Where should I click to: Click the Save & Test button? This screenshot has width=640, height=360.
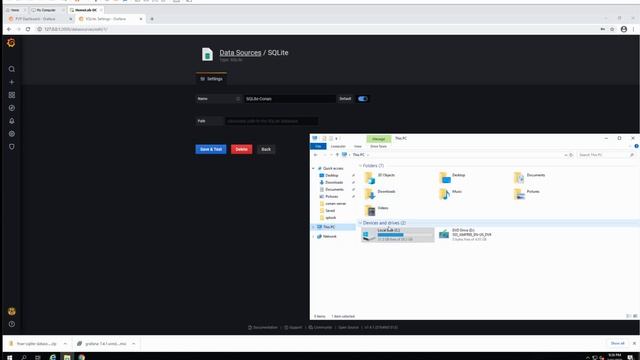(211, 149)
